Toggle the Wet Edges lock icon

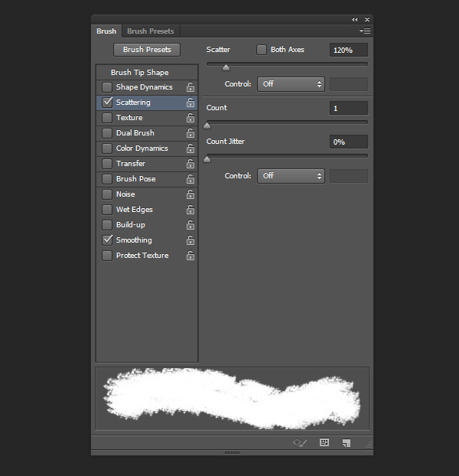[x=190, y=210]
